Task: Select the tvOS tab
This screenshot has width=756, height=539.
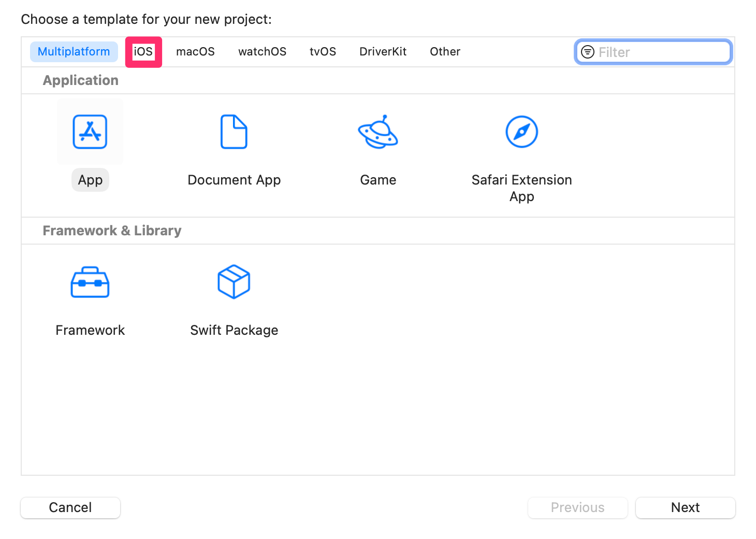Action: 323,52
